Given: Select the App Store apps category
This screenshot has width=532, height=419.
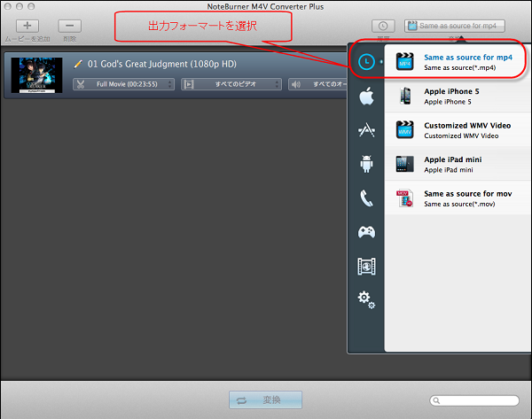Looking at the screenshot, I should (366, 130).
